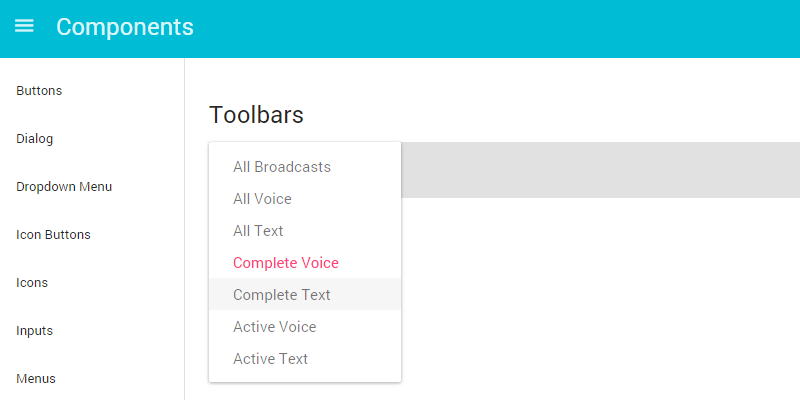This screenshot has width=800, height=400.
Task: Click the gray toolbar beside the dropdown
Action: point(600,170)
